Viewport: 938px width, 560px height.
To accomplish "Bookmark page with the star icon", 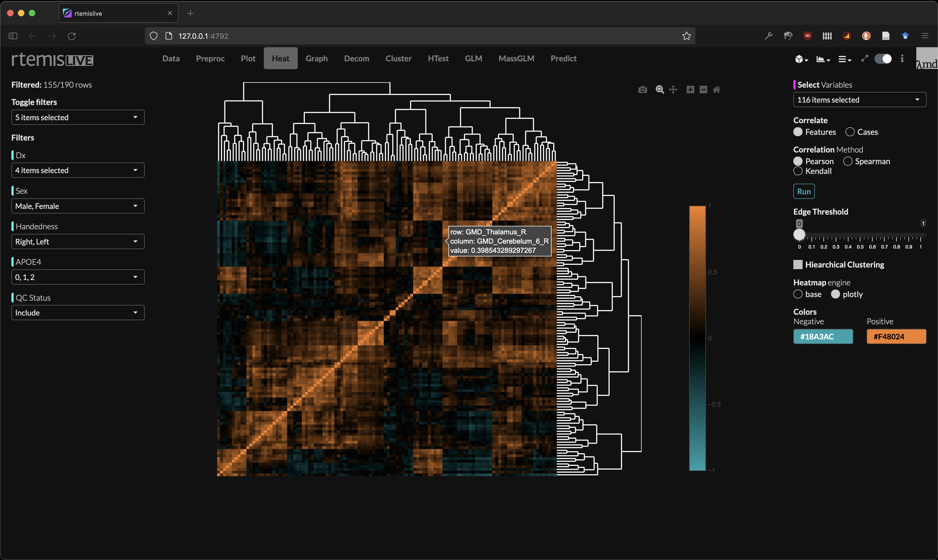I will tap(686, 36).
